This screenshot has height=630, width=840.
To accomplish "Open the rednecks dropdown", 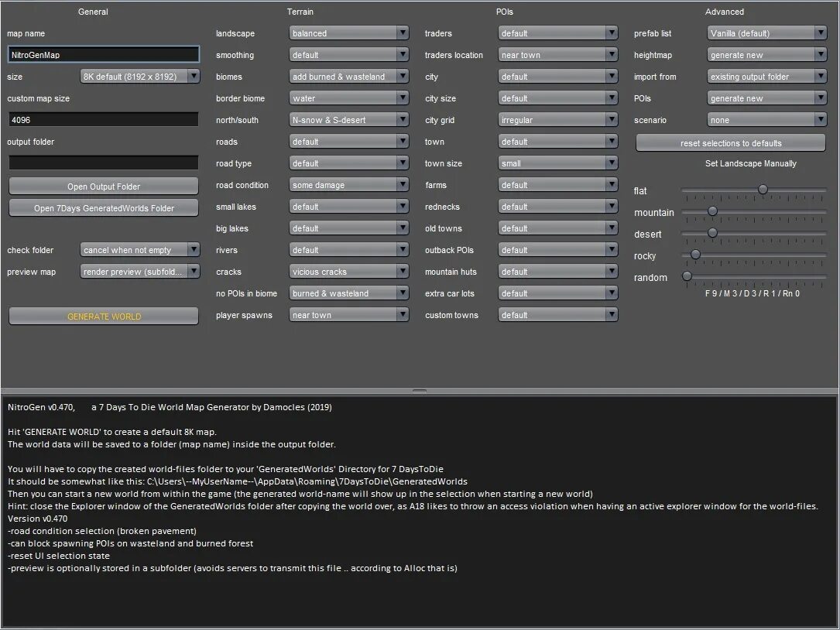I will point(557,207).
